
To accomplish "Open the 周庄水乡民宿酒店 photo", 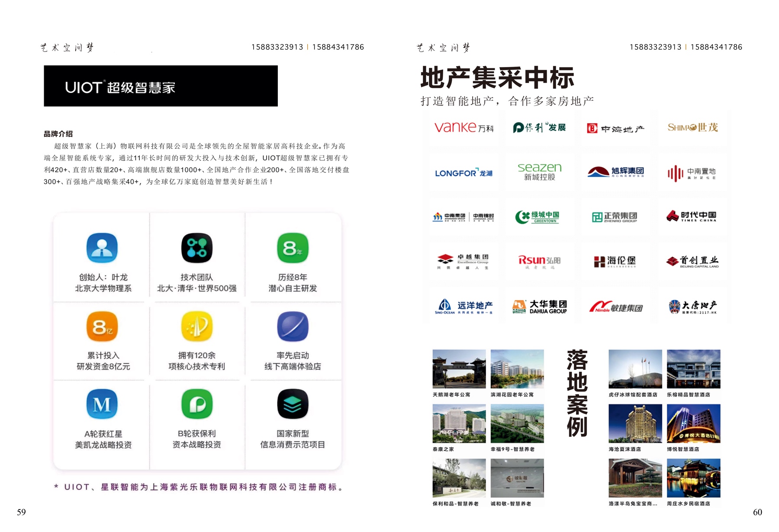I will tap(693, 478).
